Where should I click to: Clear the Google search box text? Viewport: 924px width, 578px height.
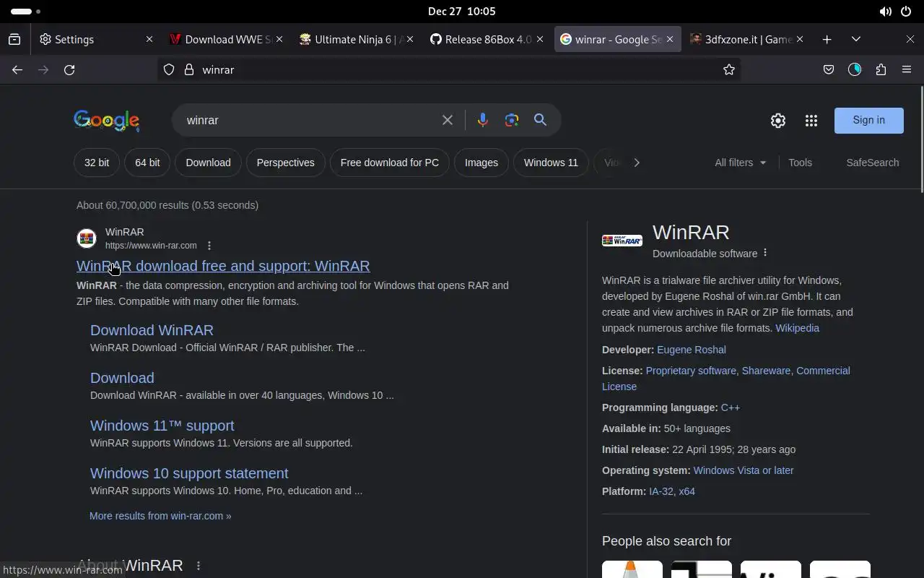click(448, 120)
